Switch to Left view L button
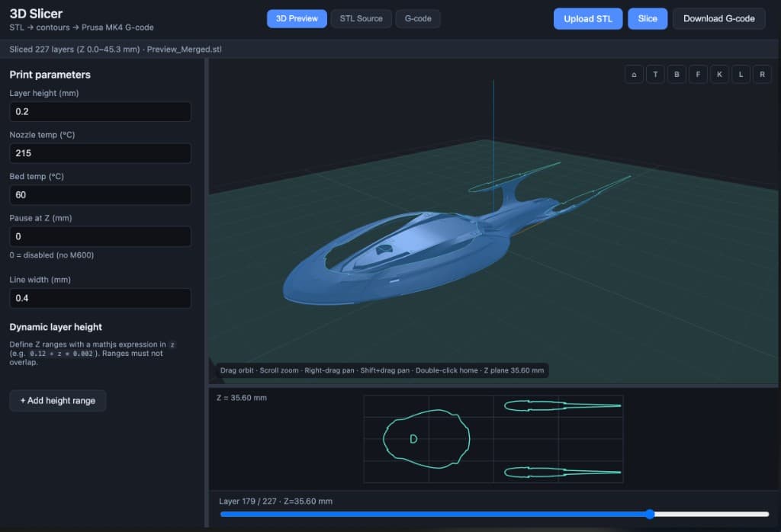Viewport: 781px width, 532px height. pyautogui.click(x=741, y=74)
